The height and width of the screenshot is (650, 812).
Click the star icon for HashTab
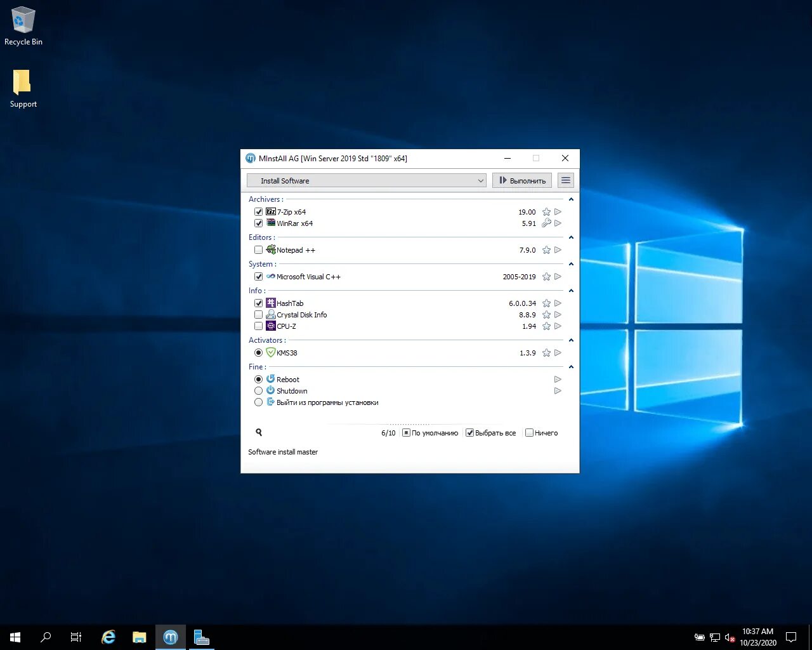(546, 303)
